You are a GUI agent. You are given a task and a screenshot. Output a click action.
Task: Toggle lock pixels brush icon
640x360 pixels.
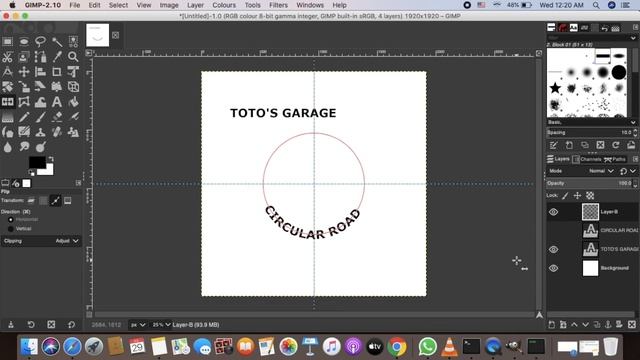click(565, 196)
